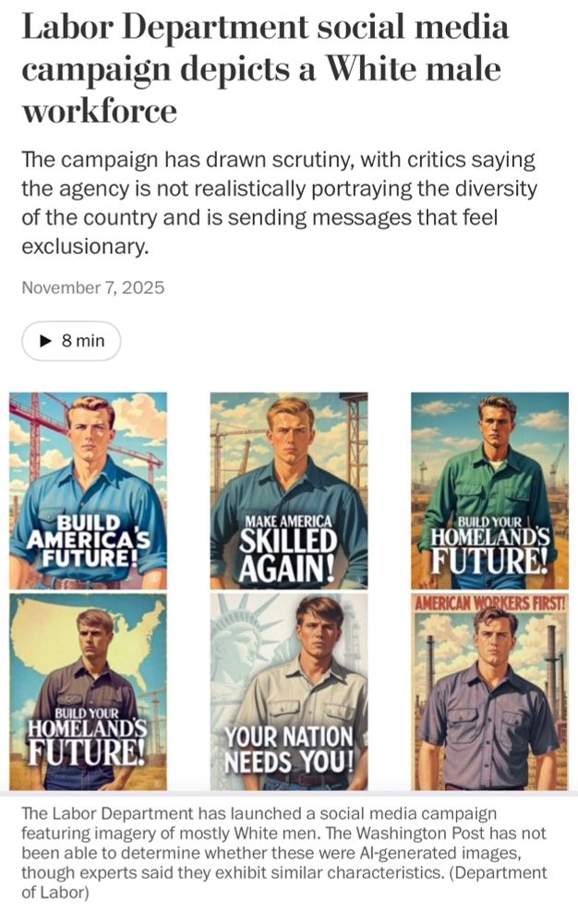Open the Make America Skilled Again poster
Screen dimensions: 578x924
point(289,491)
